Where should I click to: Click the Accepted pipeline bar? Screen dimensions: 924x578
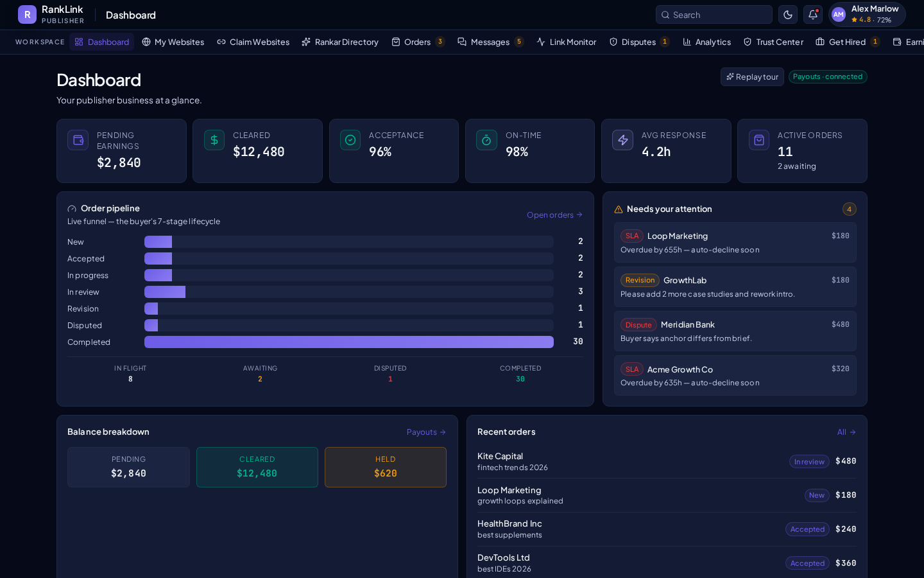coord(158,258)
